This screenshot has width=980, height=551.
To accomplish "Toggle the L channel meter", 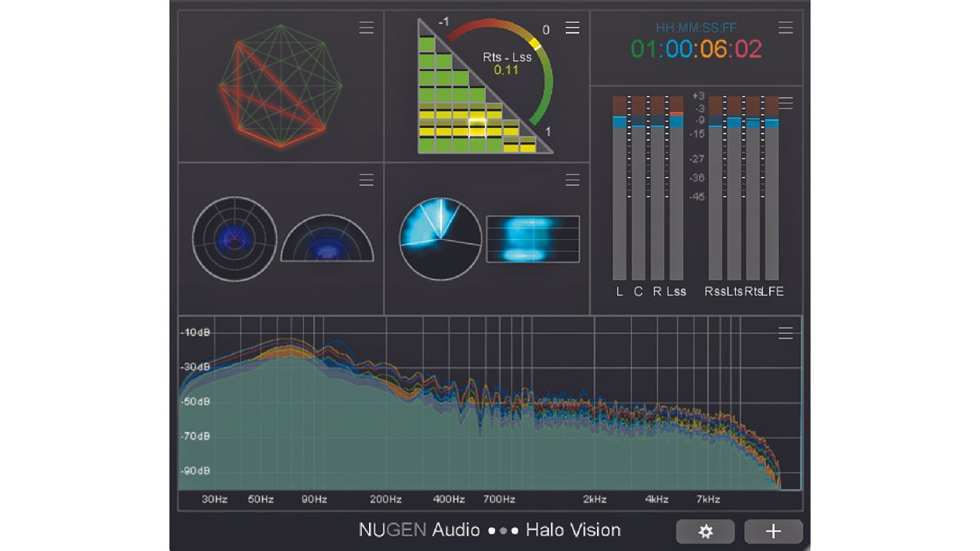I will click(x=618, y=291).
